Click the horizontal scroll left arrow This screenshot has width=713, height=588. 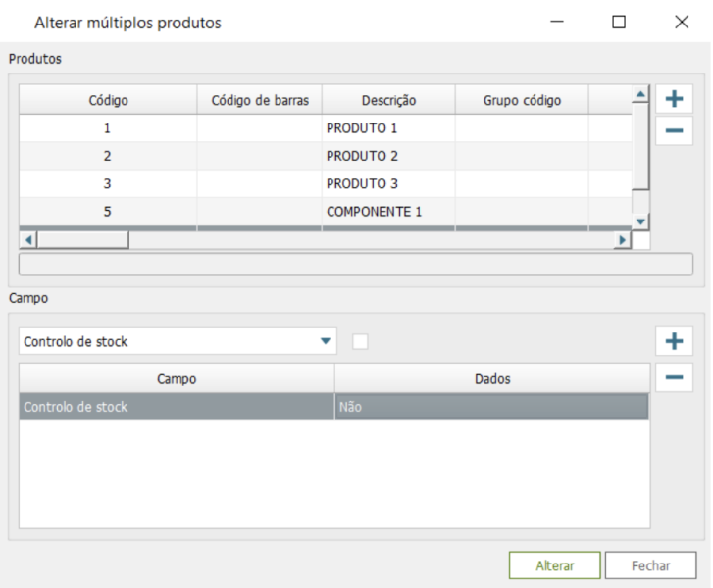(28, 240)
